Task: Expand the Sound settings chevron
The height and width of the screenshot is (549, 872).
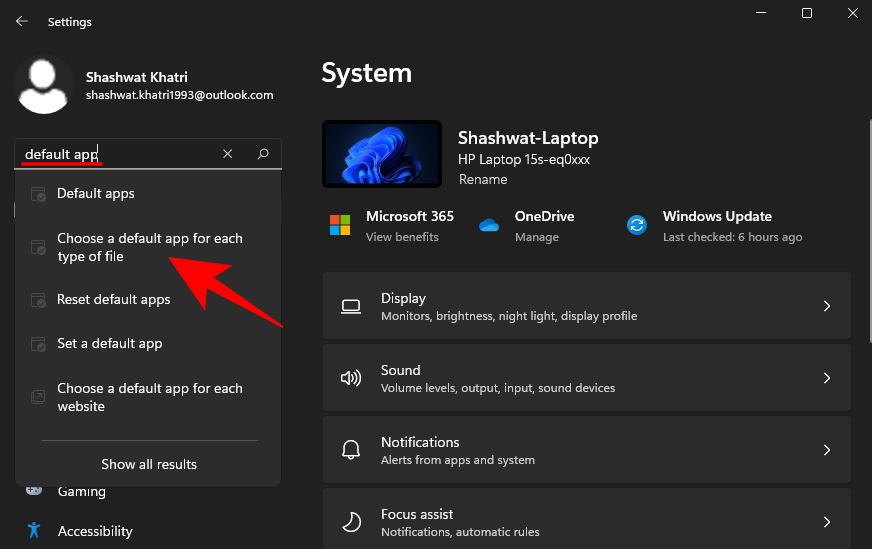Action: [826, 378]
